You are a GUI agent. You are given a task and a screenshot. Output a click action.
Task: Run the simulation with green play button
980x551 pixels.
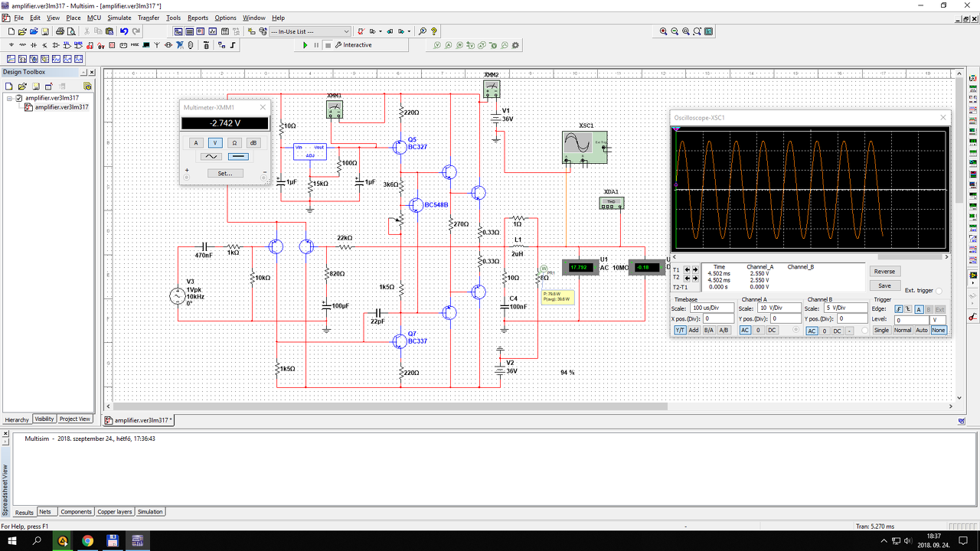coord(305,45)
